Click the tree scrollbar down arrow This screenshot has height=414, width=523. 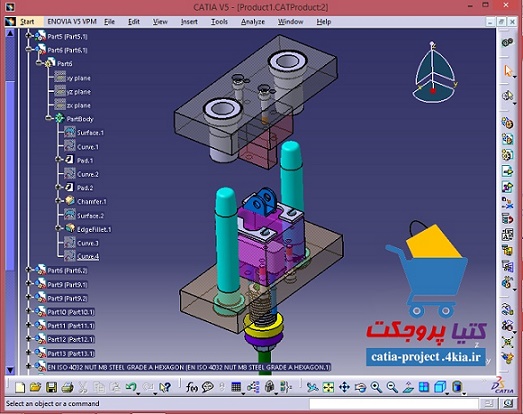[10, 370]
